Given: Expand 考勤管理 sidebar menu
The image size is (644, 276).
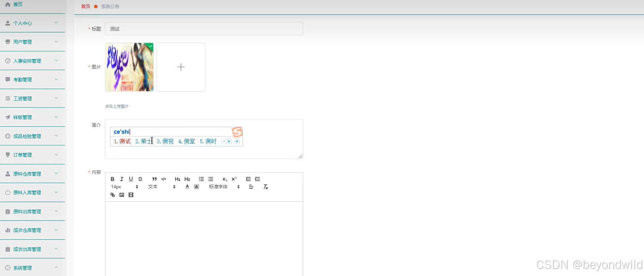Looking at the screenshot, I should tap(32, 80).
